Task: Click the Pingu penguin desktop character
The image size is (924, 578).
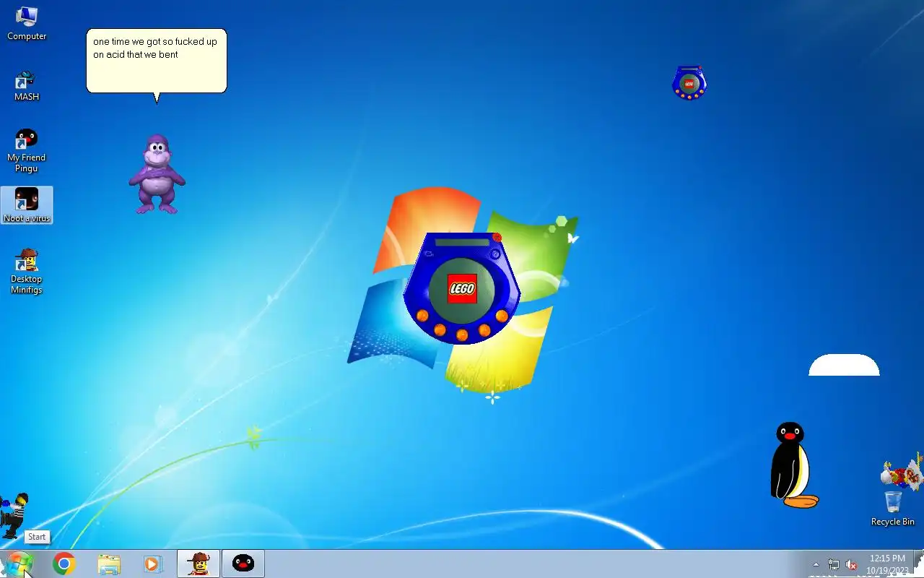Action: coord(793,465)
